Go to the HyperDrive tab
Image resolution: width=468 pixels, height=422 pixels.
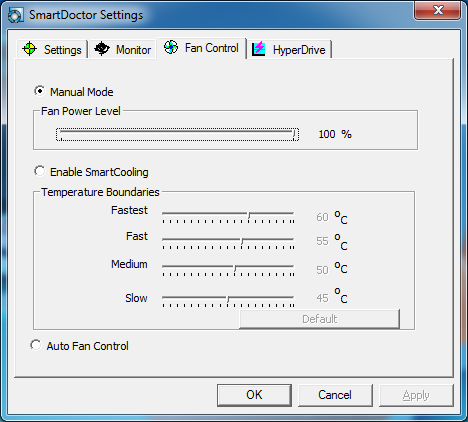click(x=289, y=49)
